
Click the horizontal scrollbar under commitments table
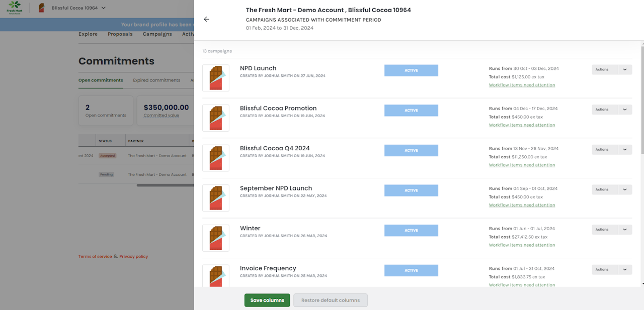click(x=165, y=185)
